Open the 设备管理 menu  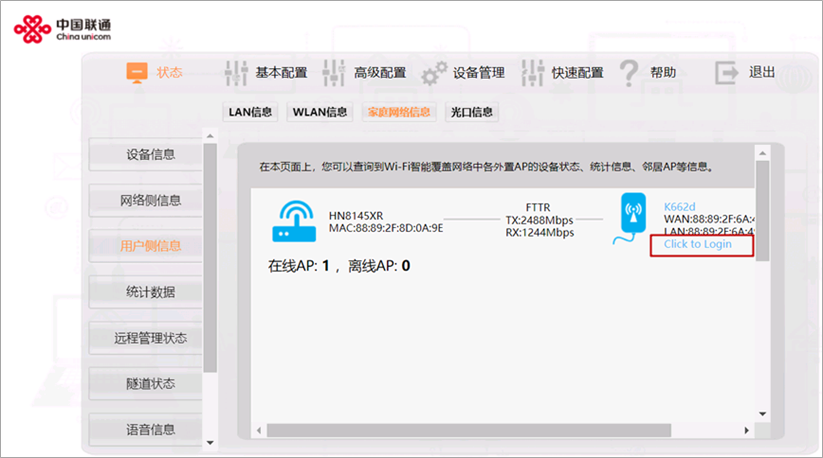(x=479, y=72)
